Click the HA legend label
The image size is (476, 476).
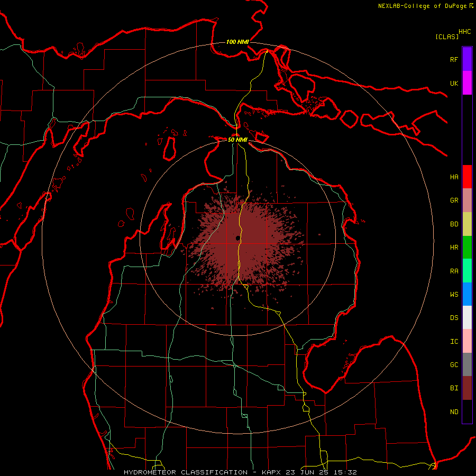coord(454,177)
